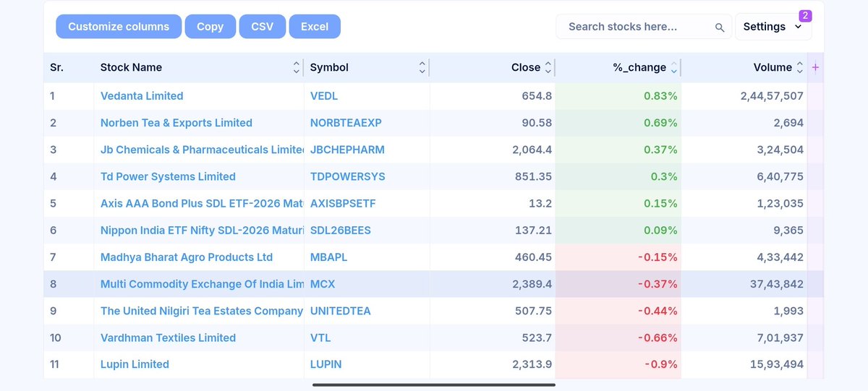This screenshot has width=868, height=391.
Task: Focus the Search stocks here field
Action: click(x=644, y=27)
